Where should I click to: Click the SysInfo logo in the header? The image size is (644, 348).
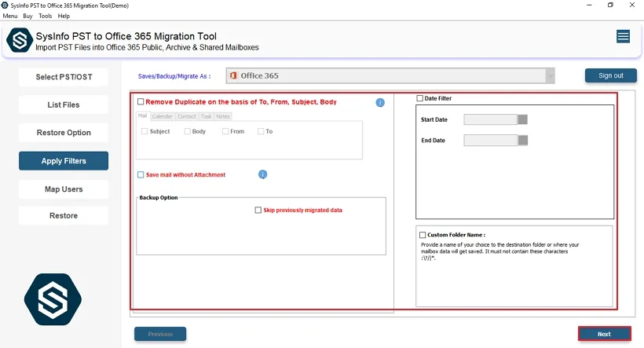pyautogui.click(x=20, y=40)
